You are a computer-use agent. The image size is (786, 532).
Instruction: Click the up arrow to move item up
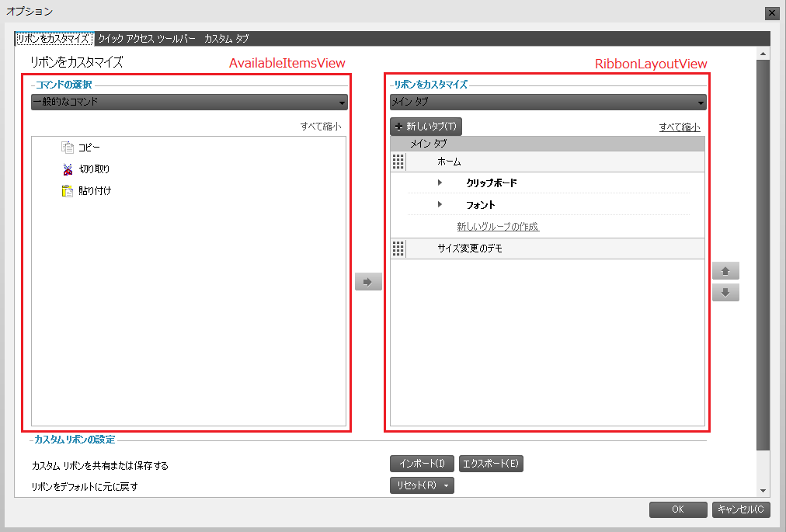click(725, 270)
